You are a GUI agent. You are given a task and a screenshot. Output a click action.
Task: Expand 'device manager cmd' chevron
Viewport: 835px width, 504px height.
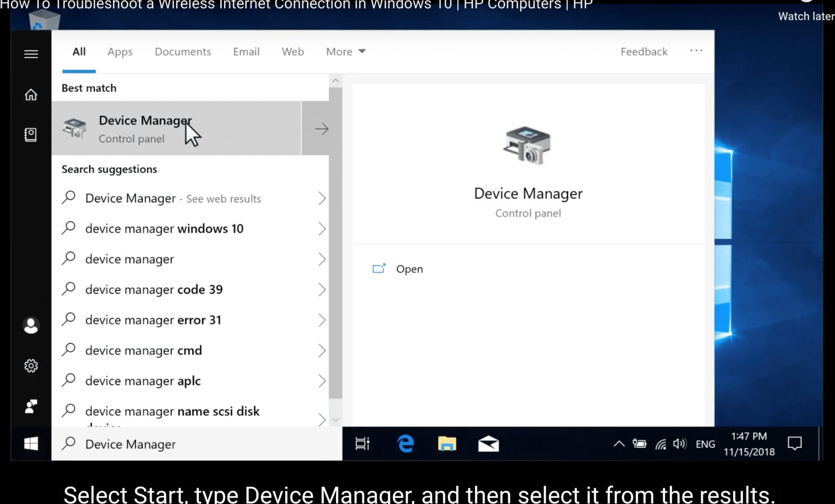click(322, 350)
